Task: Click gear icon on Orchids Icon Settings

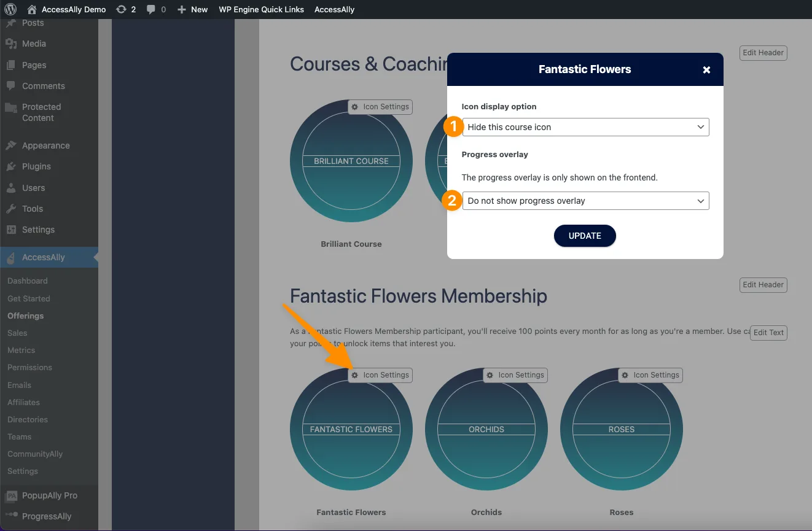Action: 490,375
